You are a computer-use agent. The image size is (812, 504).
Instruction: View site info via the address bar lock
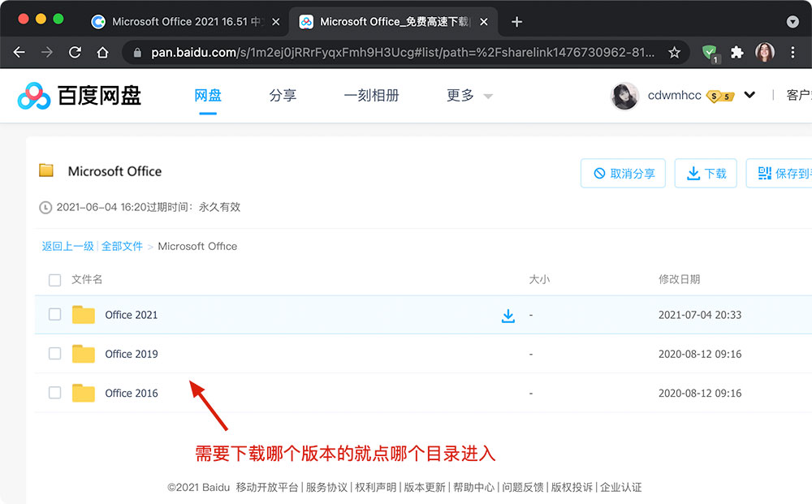137,53
